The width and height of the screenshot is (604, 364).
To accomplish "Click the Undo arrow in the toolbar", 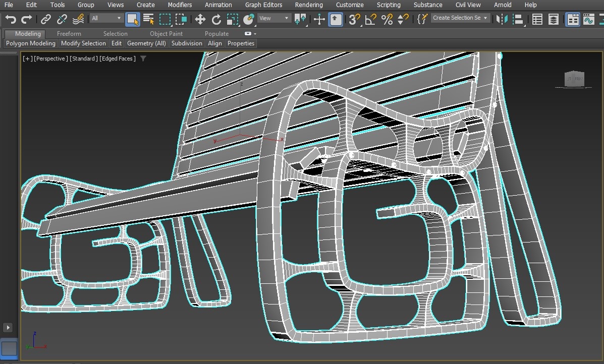I will (11, 20).
